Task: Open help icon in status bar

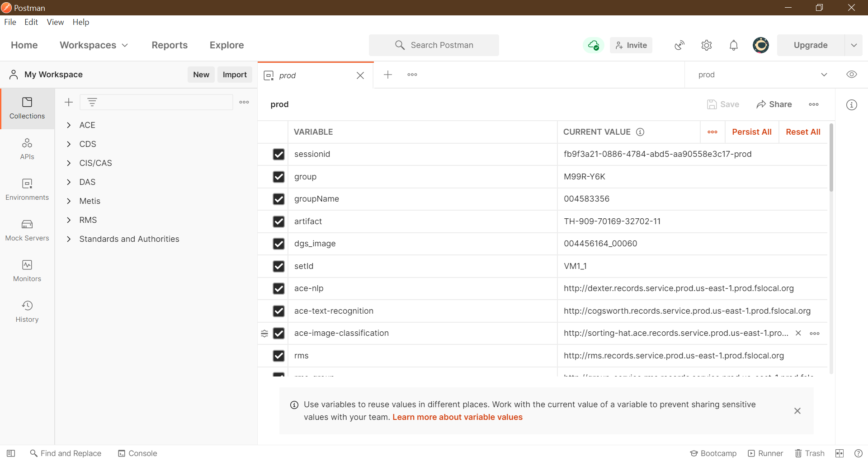Action: (x=859, y=453)
